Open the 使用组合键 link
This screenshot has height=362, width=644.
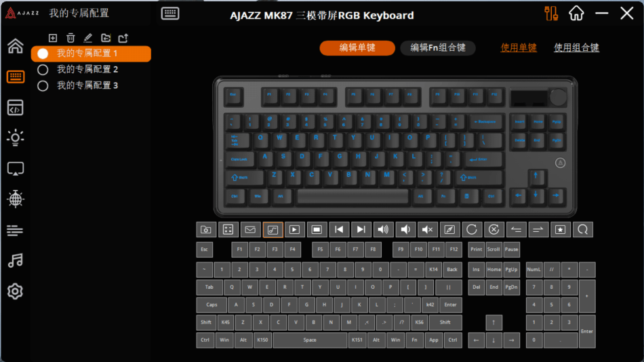click(576, 47)
